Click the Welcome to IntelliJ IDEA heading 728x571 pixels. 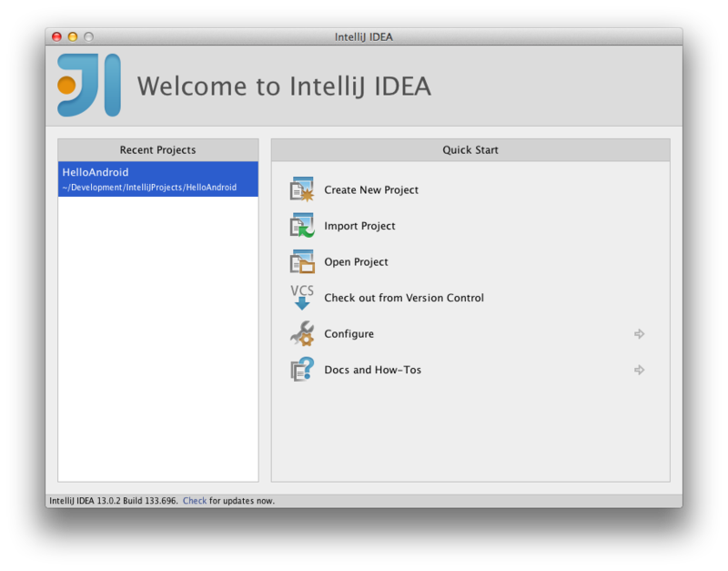(284, 87)
